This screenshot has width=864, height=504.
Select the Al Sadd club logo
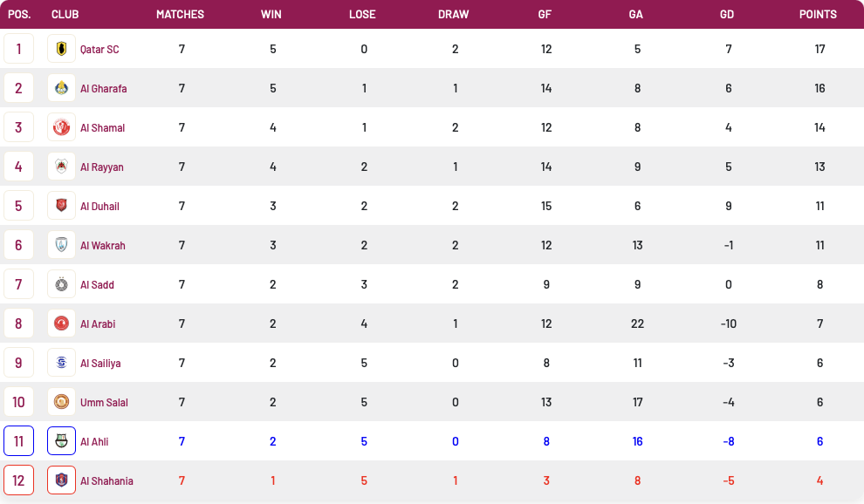point(61,284)
